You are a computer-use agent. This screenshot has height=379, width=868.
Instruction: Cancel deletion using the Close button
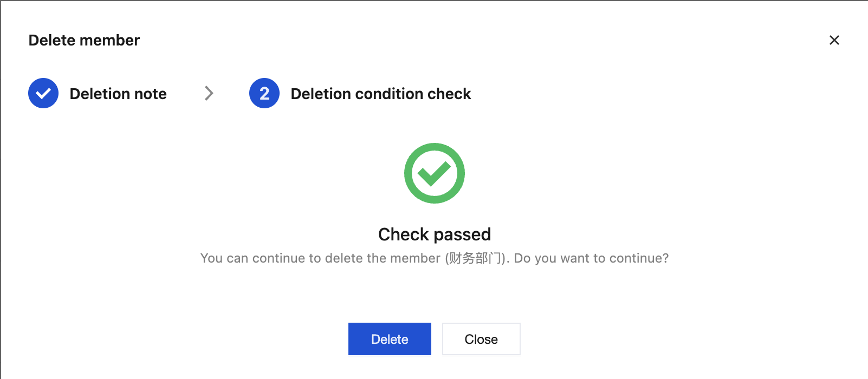pos(481,339)
